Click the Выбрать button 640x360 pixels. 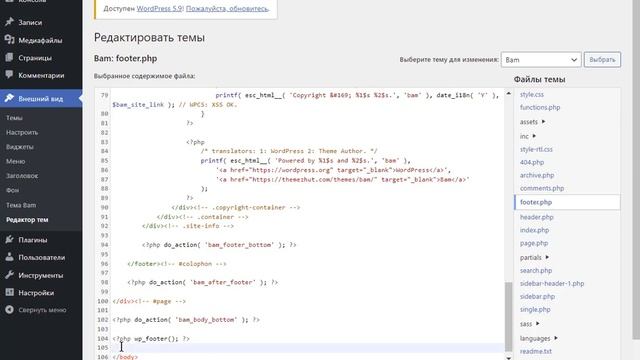click(602, 60)
